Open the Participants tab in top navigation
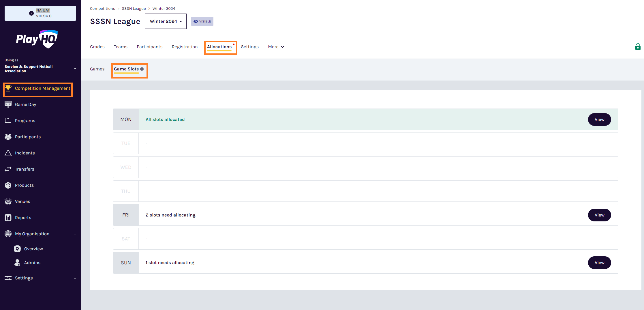Image resolution: width=644 pixels, height=310 pixels. (150, 47)
